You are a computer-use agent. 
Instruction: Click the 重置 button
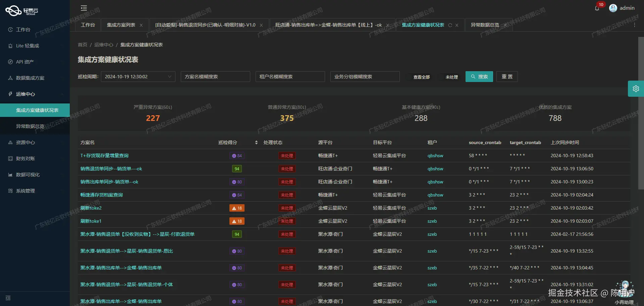point(507,76)
